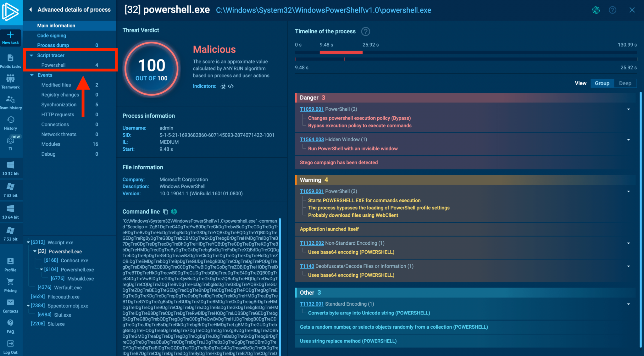644x356 pixels.
Task: Switch the view to Group
Action: 602,83
